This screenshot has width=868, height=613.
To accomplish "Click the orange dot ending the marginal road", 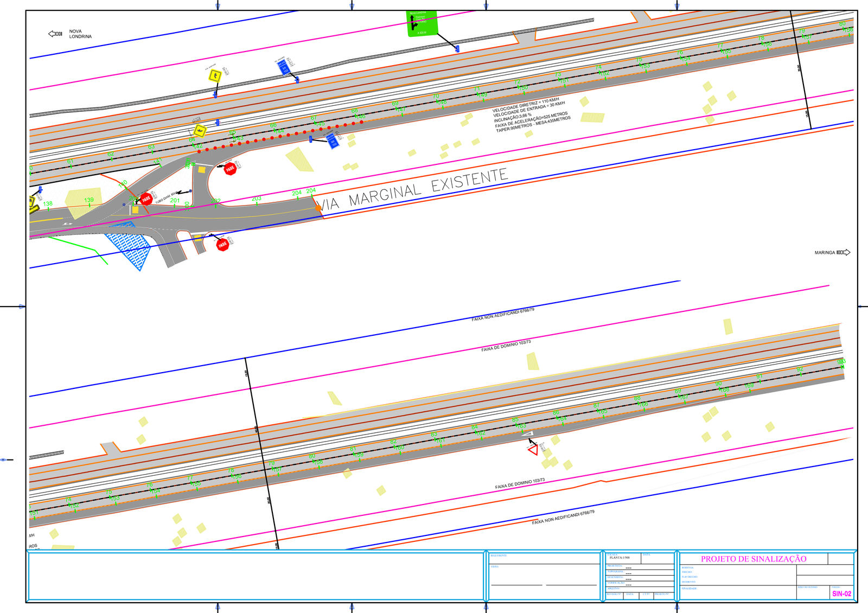I will click(x=318, y=208).
